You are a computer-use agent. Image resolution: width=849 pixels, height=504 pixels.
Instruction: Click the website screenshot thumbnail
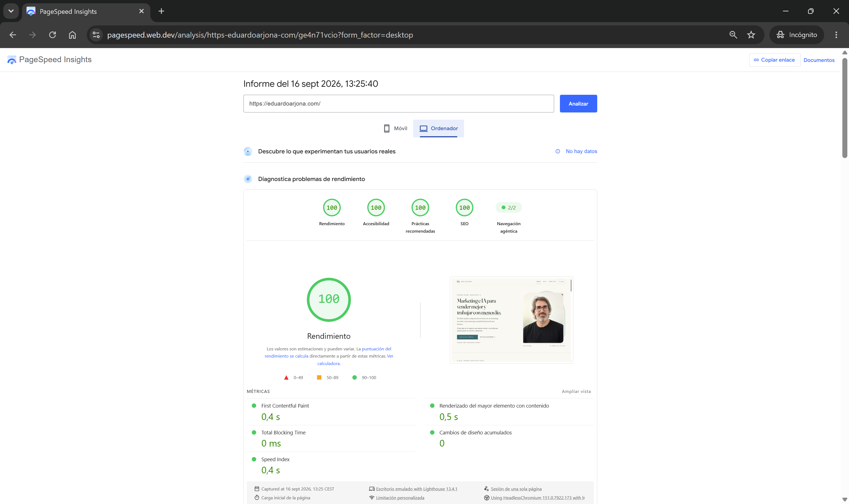point(512,320)
